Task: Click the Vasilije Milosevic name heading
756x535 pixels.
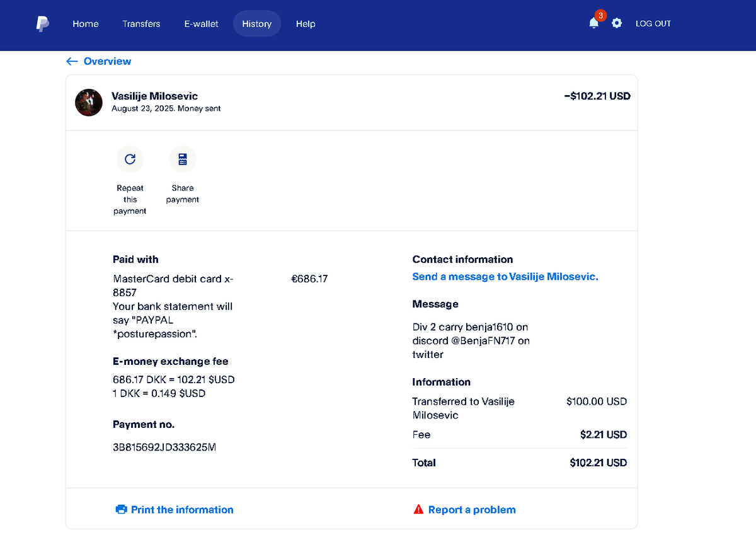Action: click(x=154, y=96)
